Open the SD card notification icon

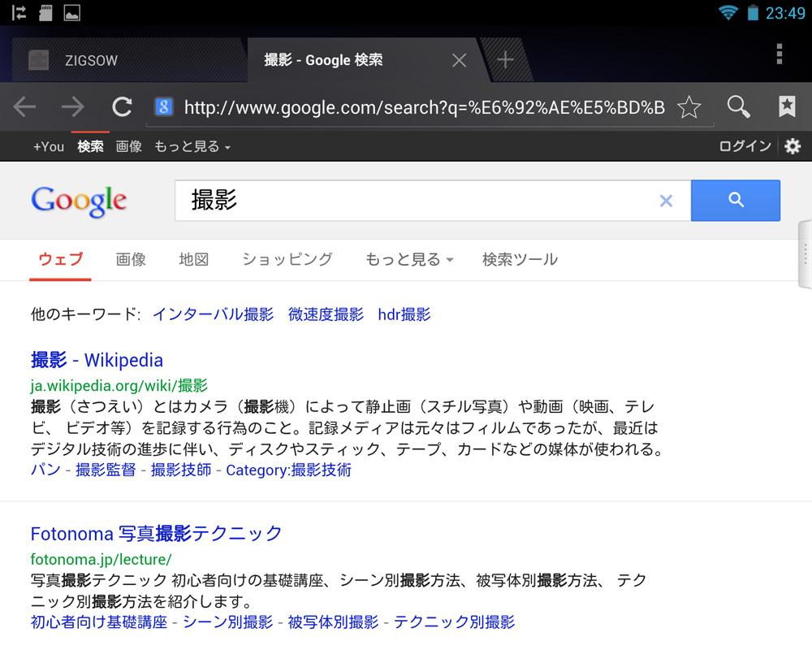click(x=45, y=12)
